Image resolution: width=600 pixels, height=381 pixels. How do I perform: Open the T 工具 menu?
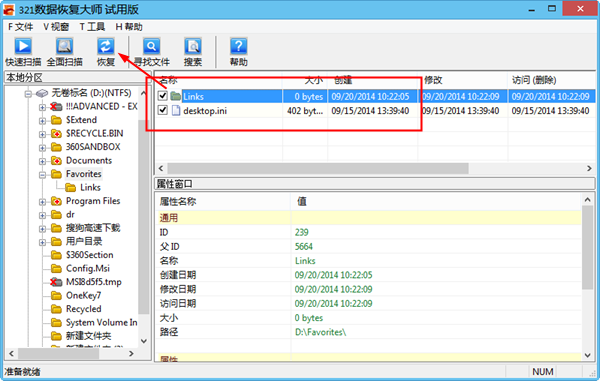pos(92,27)
